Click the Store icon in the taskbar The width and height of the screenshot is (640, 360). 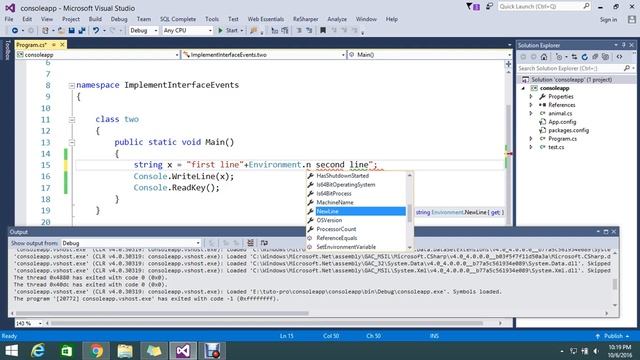click(67, 351)
